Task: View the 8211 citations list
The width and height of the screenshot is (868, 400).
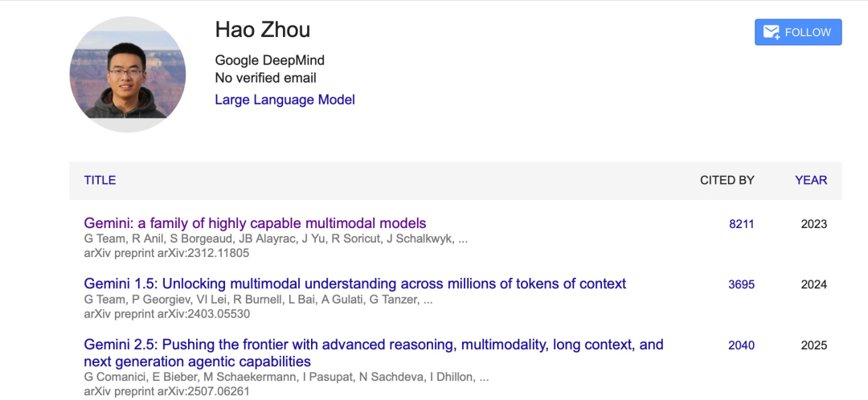Action: tap(741, 224)
